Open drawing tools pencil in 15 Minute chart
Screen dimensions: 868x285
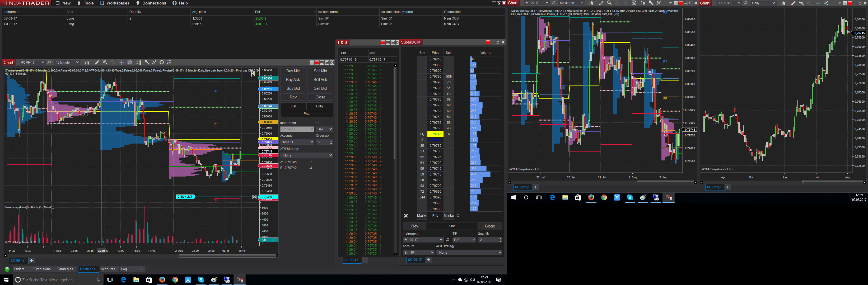97,63
